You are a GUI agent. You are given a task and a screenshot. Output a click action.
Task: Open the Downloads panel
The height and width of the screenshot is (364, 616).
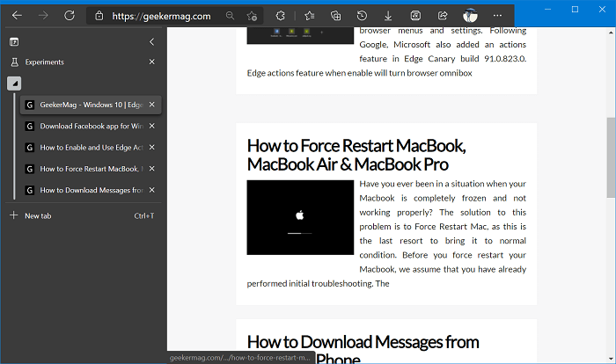(x=388, y=16)
